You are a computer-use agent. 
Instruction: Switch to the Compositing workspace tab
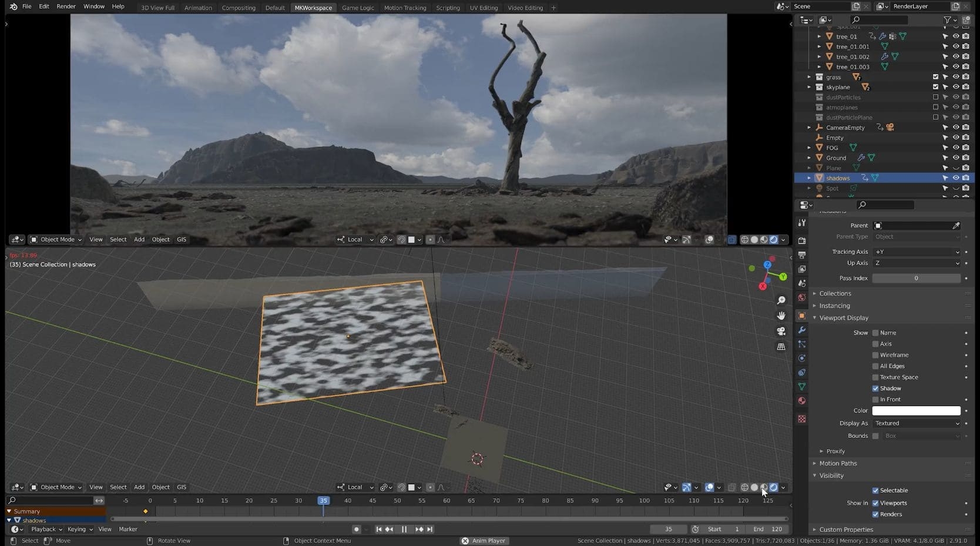[x=239, y=8]
